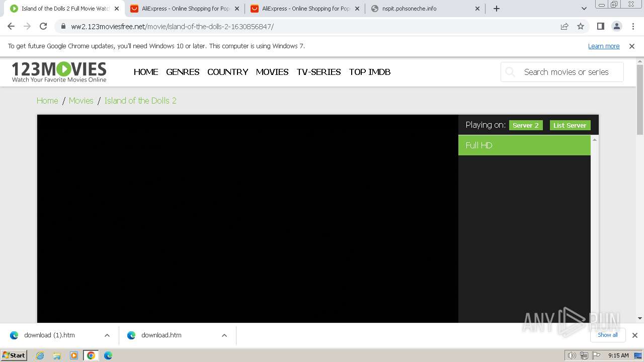Click the site lock icon
Viewport: 644px width, 362px height.
63,26
